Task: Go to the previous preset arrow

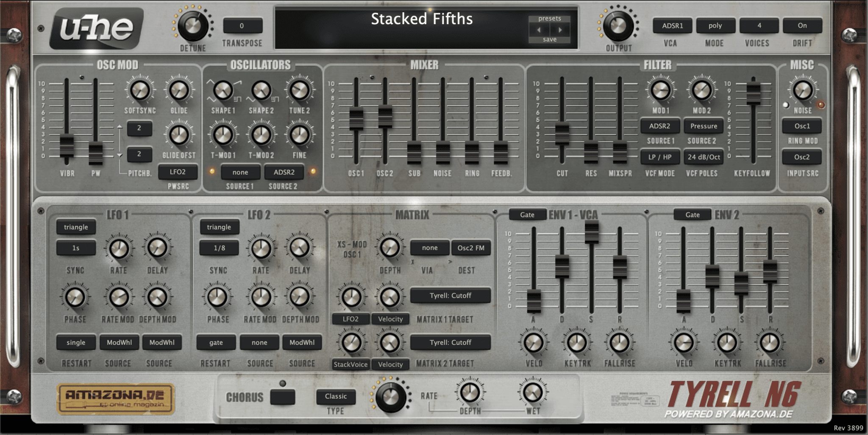Action: (x=539, y=30)
